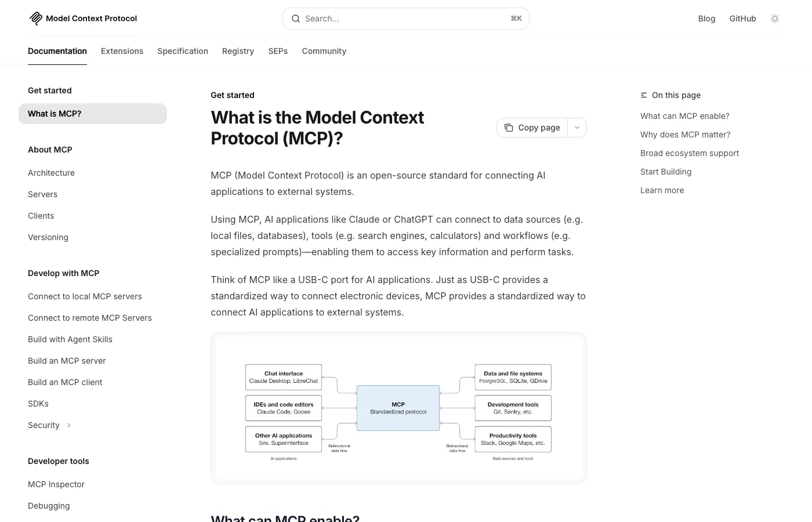The image size is (812, 522).
Task: Select the Community navigation item
Action: point(324,51)
